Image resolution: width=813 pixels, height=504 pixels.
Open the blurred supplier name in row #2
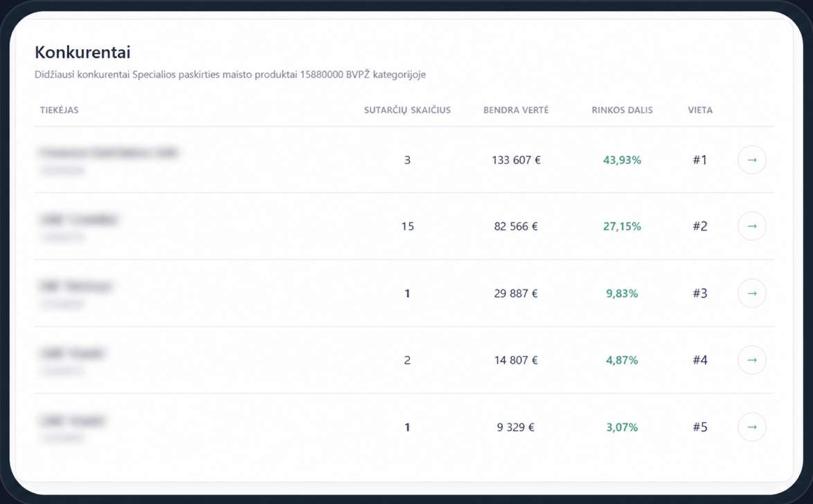(x=78, y=220)
